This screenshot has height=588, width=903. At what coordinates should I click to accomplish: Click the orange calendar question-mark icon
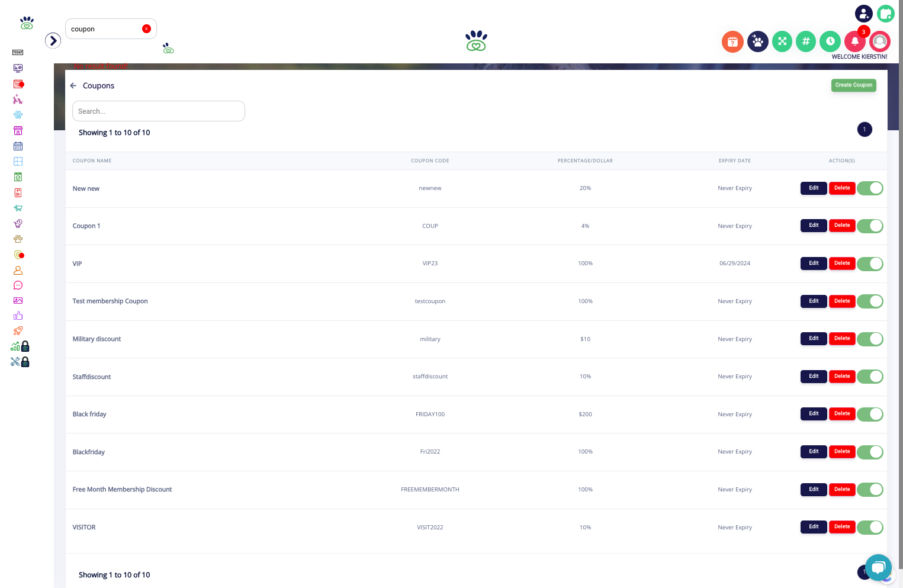[732, 41]
